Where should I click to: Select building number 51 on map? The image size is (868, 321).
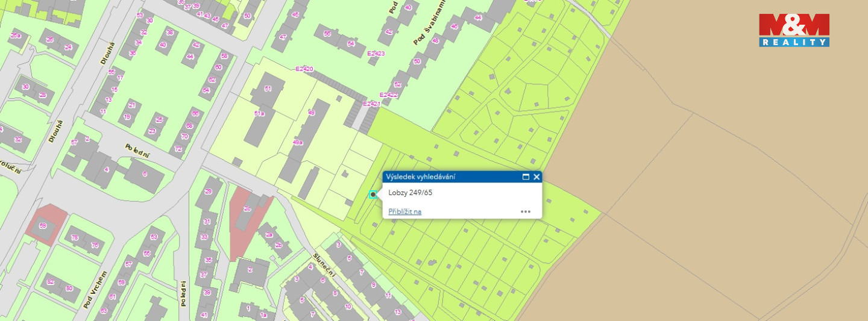point(268,89)
